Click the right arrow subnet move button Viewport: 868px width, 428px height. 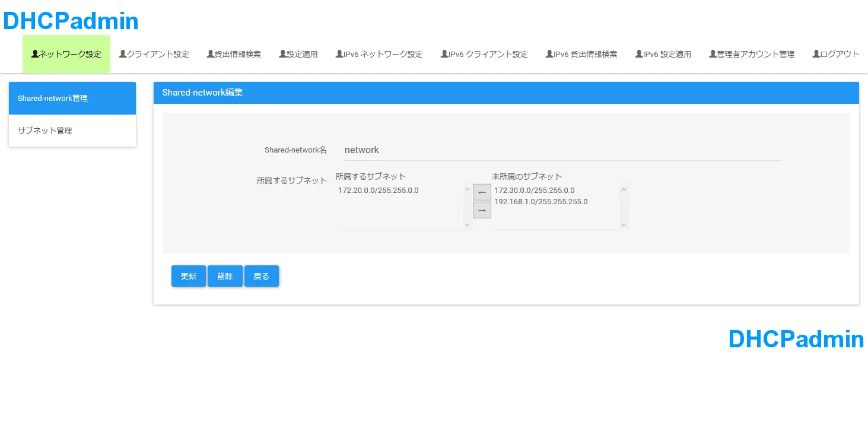pyautogui.click(x=482, y=210)
